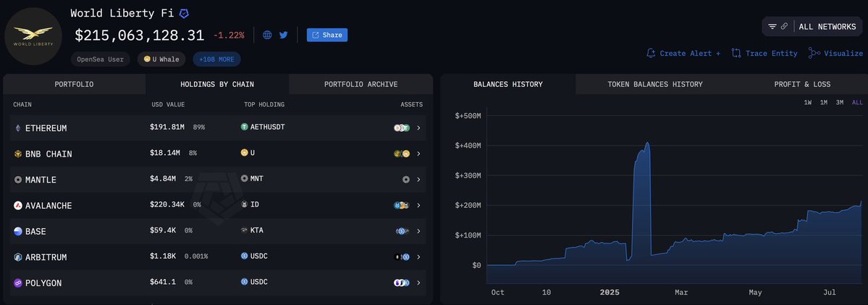This screenshot has height=305, width=868.
Task: Expand the POLYGON row chevron
Action: tap(418, 283)
